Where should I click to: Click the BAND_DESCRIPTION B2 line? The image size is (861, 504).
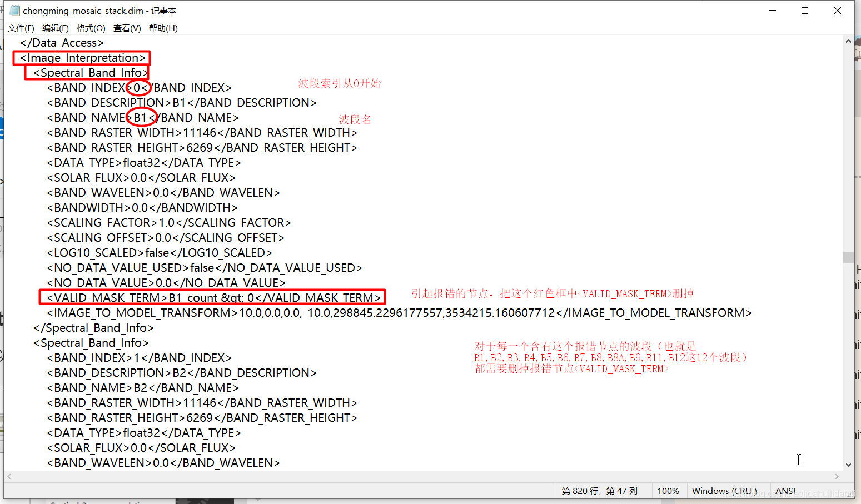point(182,373)
